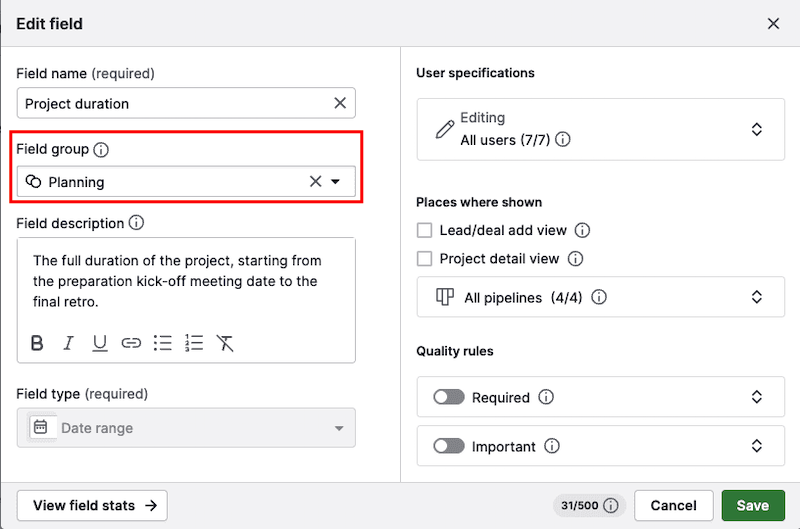Click the Bold formatting icon
Screen dimensions: 800x529
click(x=37, y=343)
